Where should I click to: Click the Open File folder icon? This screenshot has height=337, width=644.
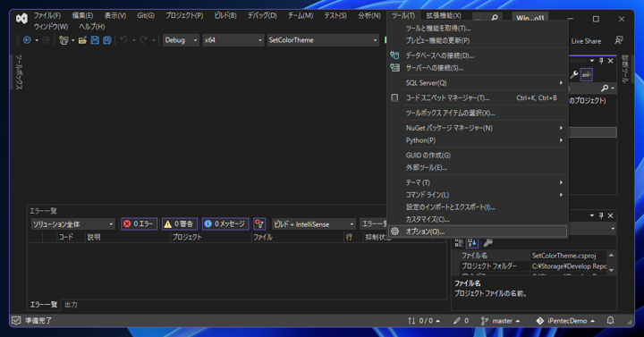click(x=82, y=40)
